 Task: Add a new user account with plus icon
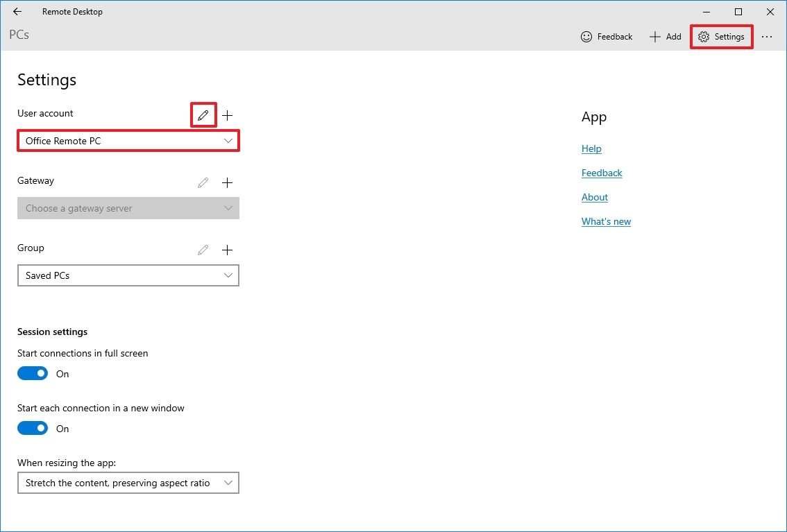point(227,115)
